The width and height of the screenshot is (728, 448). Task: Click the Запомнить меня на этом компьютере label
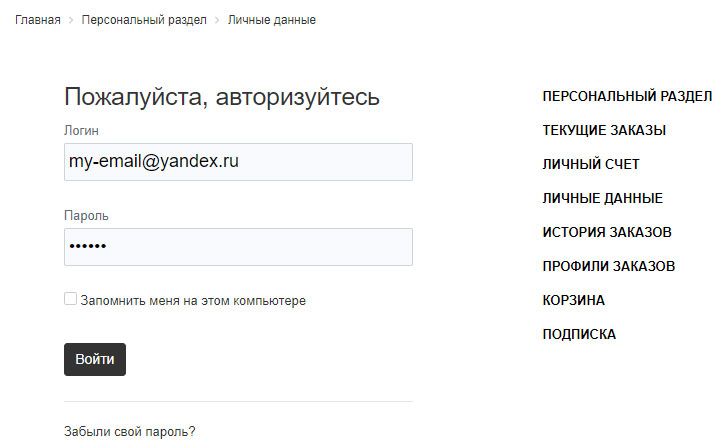(193, 301)
